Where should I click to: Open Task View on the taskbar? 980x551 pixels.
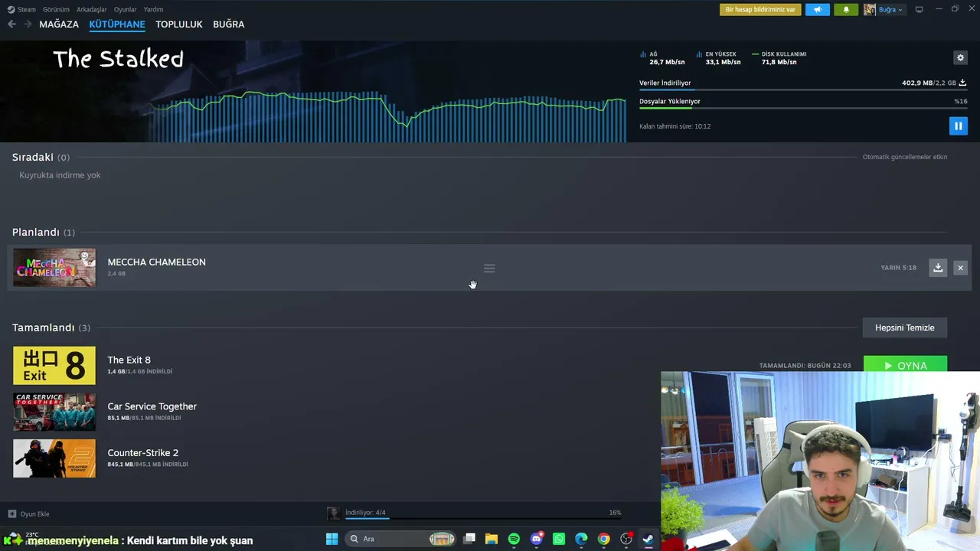(469, 539)
